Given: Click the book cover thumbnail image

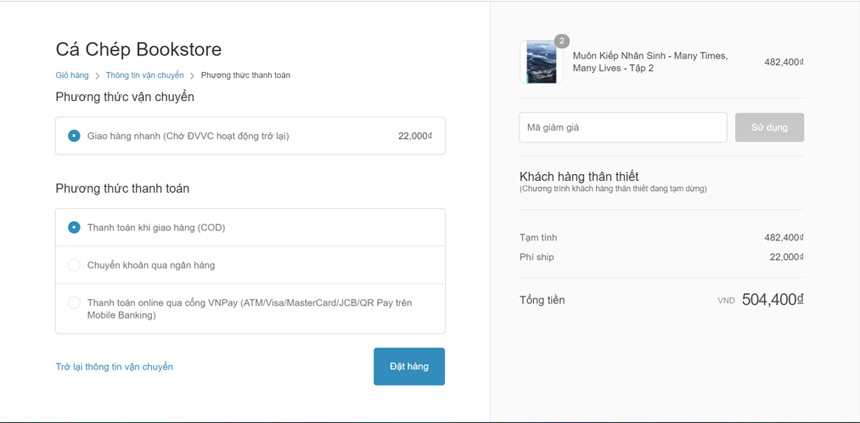Looking at the screenshot, I should [541, 62].
